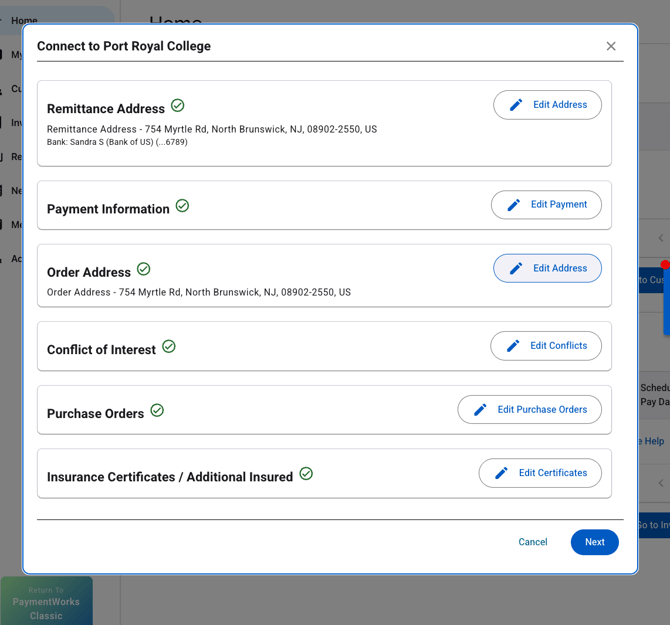The image size is (670, 625).
Task: Click green checkmark beside Payment Information
Action: (x=182, y=205)
